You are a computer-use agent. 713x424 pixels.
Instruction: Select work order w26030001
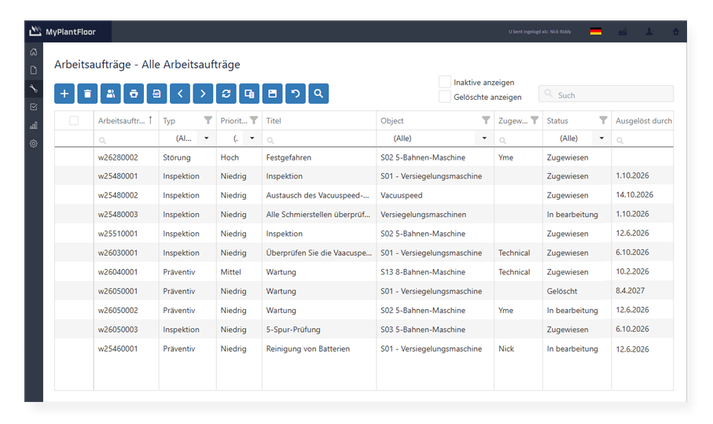point(118,252)
